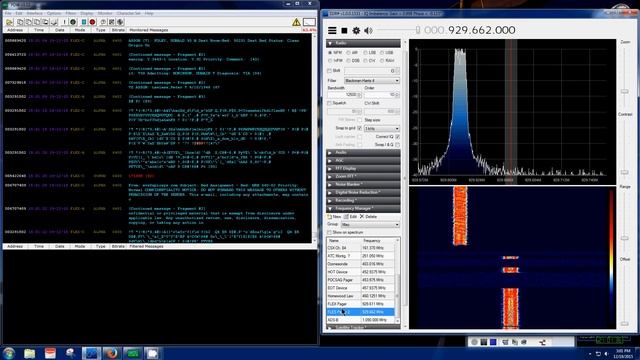
Task: Open the Interface menu in PDW
Action: (35, 13)
